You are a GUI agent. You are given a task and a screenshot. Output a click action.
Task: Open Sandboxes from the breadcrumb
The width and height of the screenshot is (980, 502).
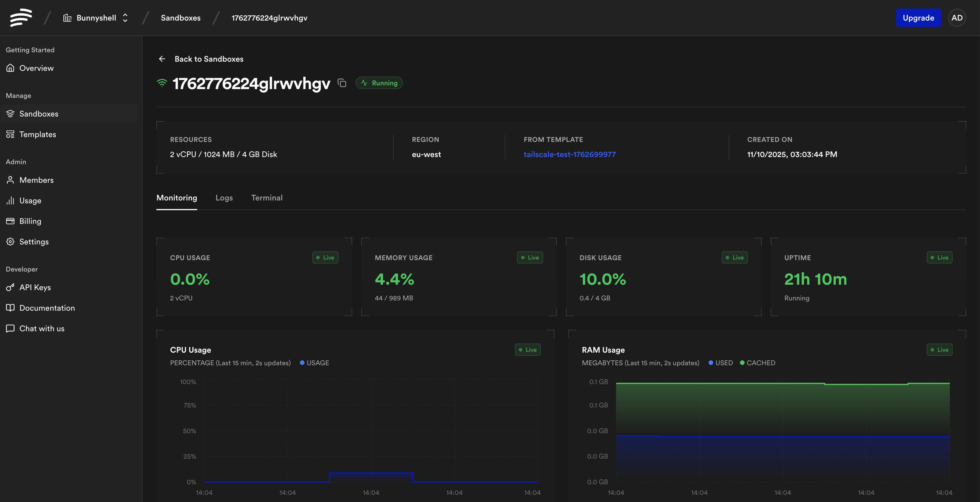(x=181, y=17)
